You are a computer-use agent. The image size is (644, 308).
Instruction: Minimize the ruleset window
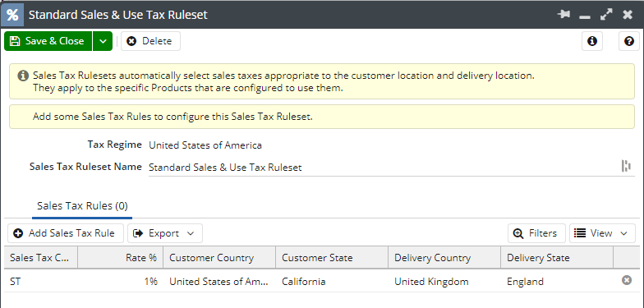coord(585,16)
